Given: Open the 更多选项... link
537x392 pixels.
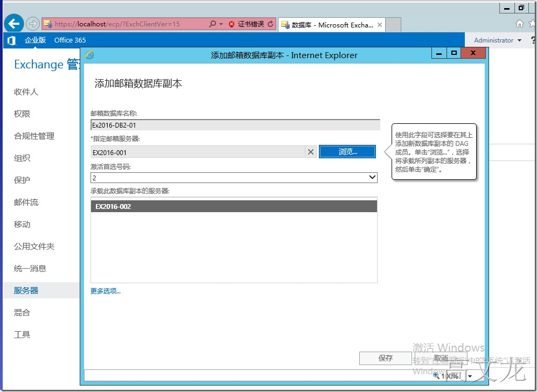Looking at the screenshot, I should [106, 291].
